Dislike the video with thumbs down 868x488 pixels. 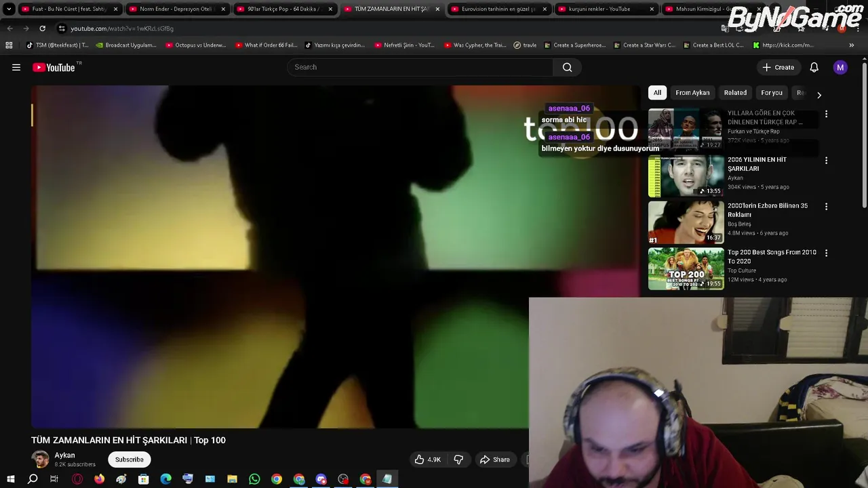click(458, 460)
